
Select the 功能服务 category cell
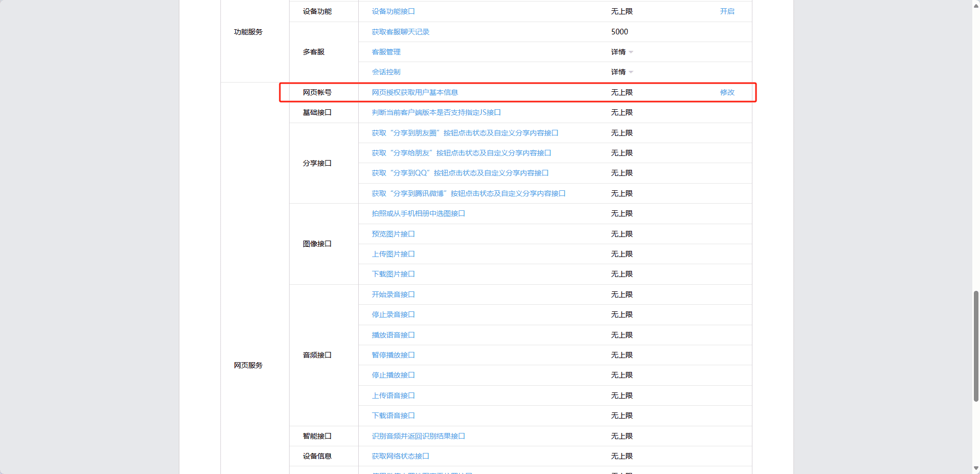(248, 32)
